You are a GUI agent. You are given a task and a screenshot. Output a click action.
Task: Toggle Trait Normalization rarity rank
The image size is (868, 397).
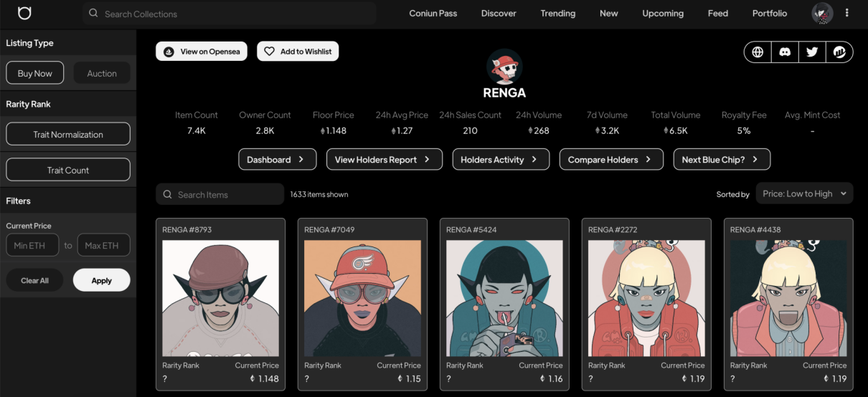[x=68, y=134]
